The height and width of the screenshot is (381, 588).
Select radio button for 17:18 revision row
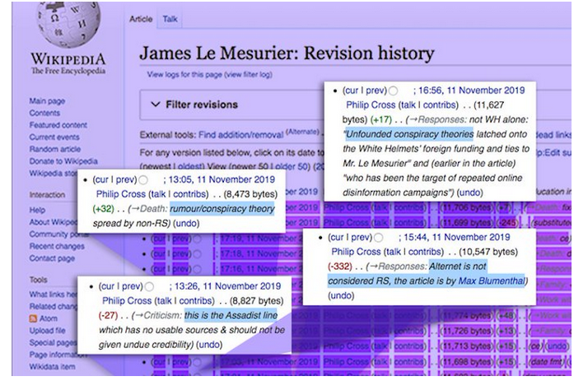[198, 254]
